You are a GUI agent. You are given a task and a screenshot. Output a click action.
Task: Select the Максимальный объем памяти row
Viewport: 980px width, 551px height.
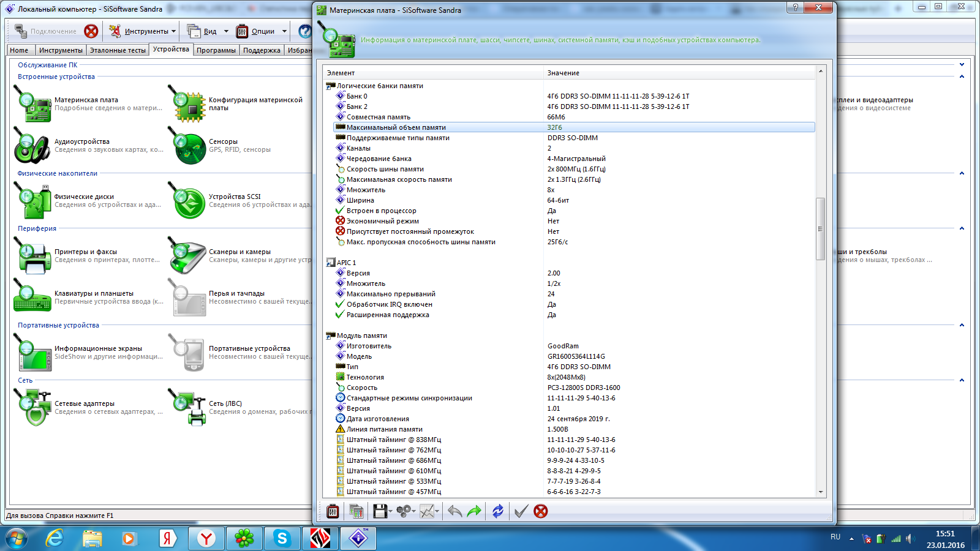574,127
